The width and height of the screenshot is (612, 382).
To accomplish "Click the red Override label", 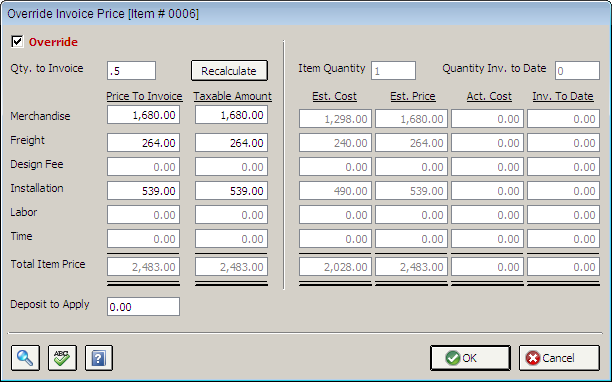I will [x=53, y=42].
